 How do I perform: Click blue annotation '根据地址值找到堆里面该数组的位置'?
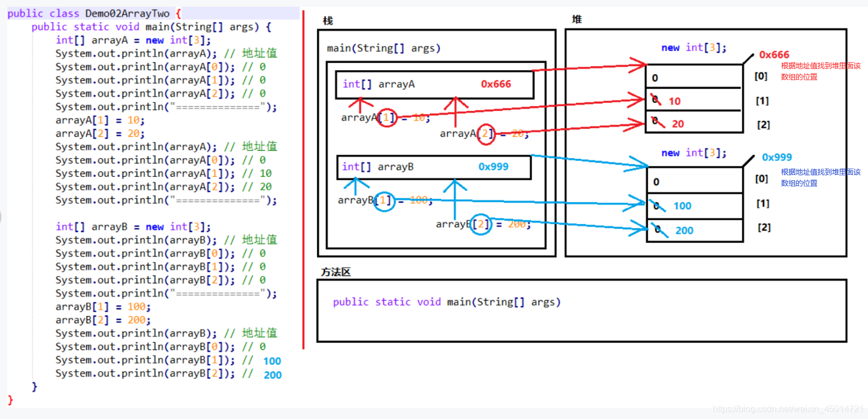click(821, 178)
